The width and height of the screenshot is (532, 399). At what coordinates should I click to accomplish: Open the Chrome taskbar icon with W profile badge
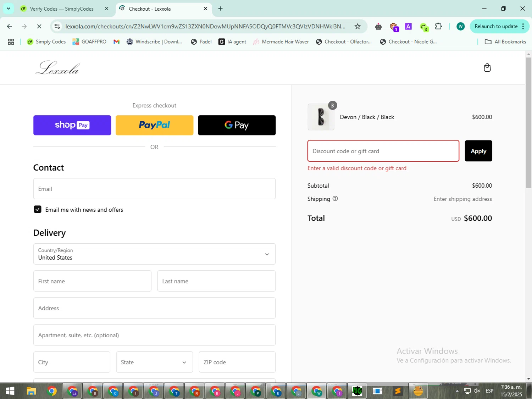(317, 391)
